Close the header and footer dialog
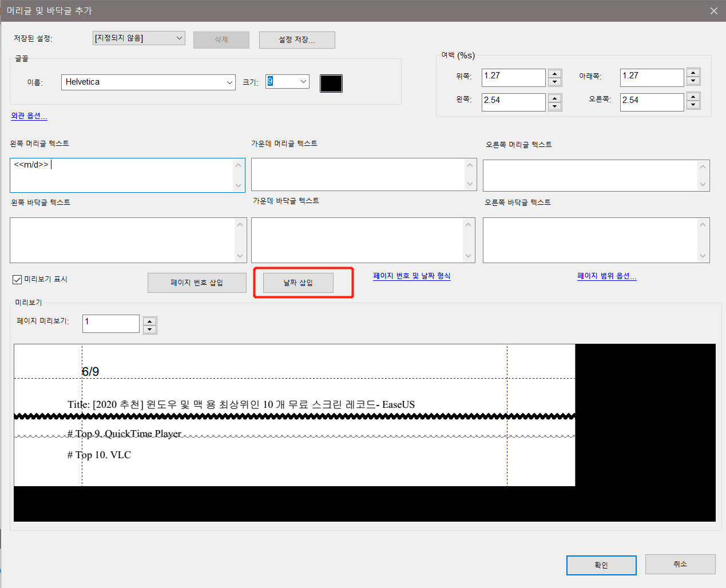Viewport: 726px width, 588px height. pyautogui.click(x=713, y=11)
